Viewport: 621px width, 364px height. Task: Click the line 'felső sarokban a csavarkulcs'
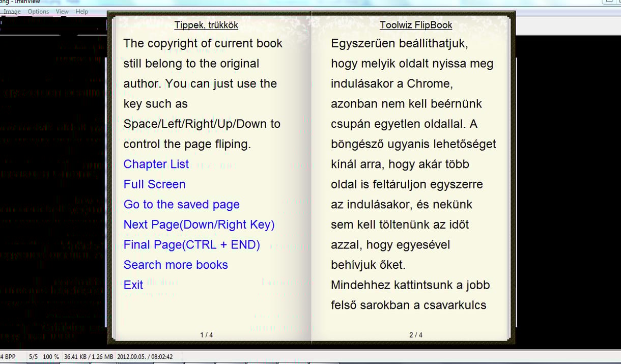409,305
